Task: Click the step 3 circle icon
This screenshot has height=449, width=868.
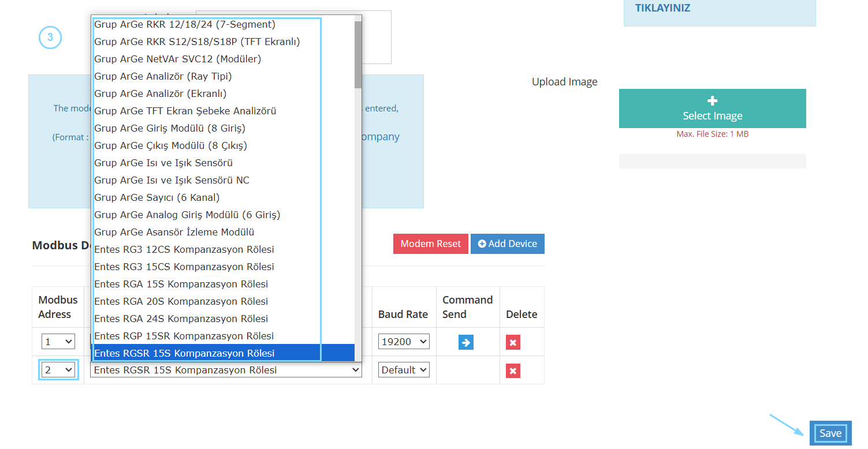Action: (50, 38)
